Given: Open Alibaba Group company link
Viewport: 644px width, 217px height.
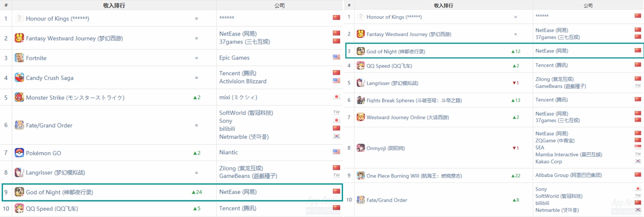Looking at the screenshot, I should tap(568, 175).
